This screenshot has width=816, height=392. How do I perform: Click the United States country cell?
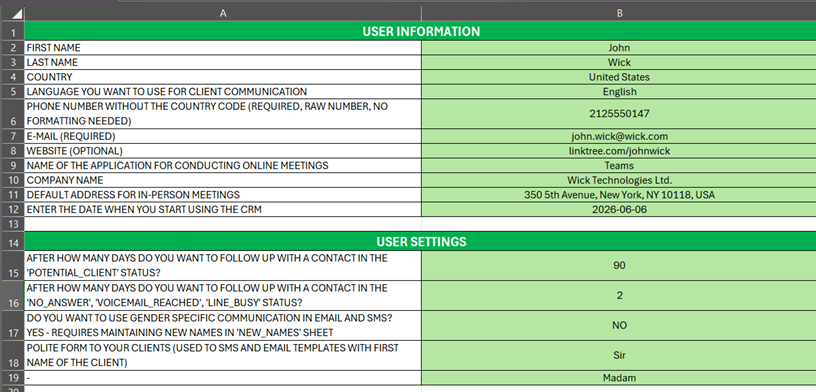coord(619,77)
